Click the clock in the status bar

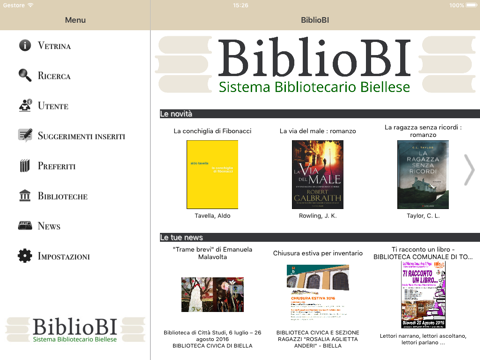click(x=241, y=5)
